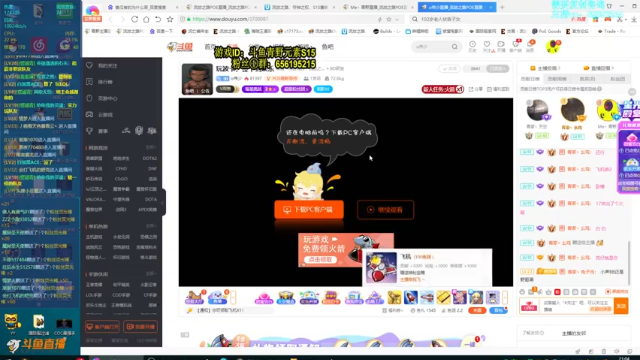Click the browser back arrow
The width and height of the screenshot is (640, 360).
tap(111, 19)
